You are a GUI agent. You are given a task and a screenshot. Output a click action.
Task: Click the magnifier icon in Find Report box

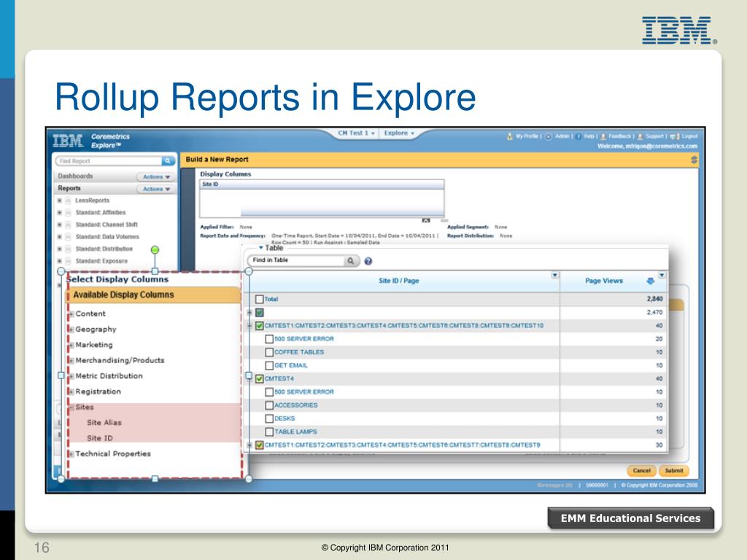[167, 161]
